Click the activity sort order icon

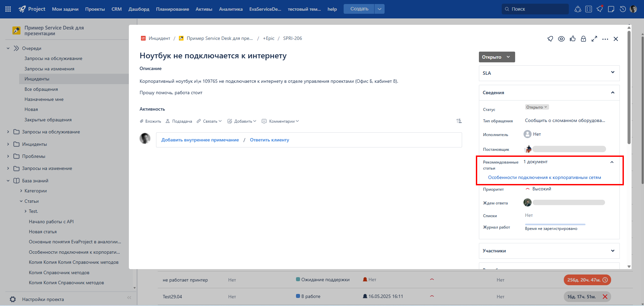click(459, 121)
